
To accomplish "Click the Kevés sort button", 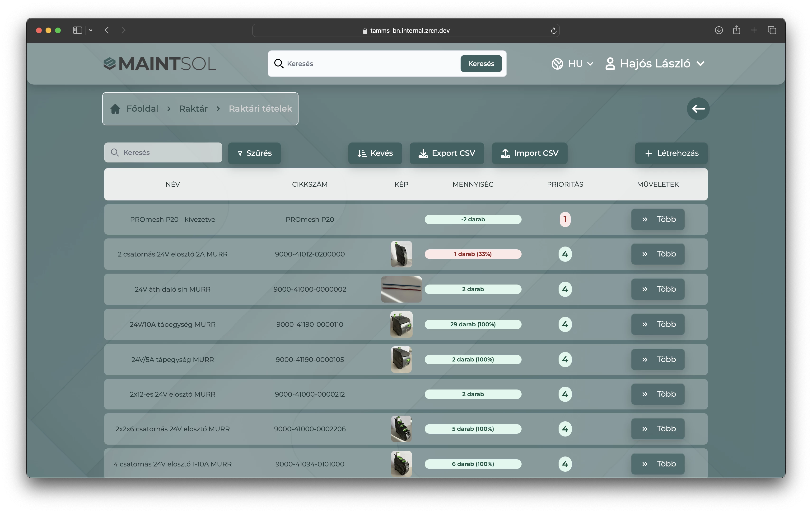I will (375, 153).
